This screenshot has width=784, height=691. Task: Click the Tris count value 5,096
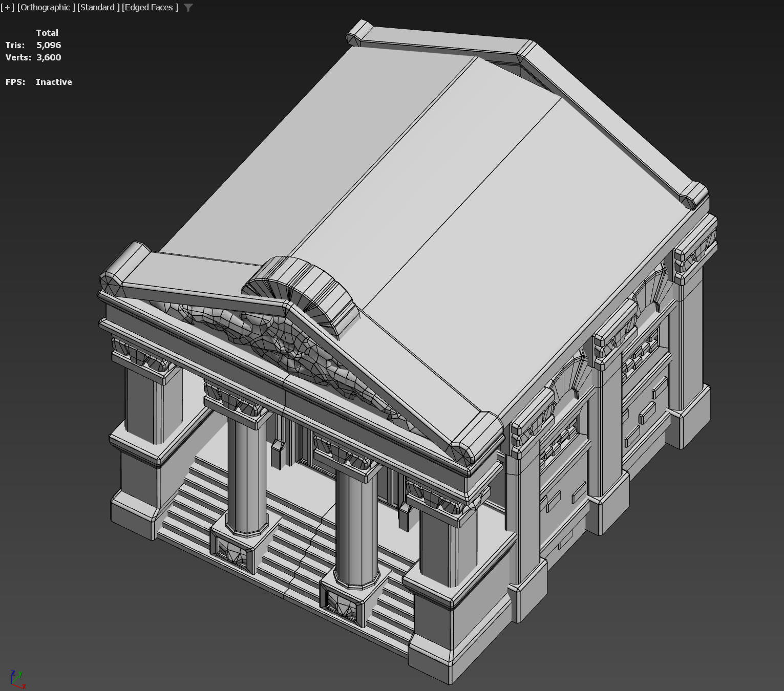[49, 45]
